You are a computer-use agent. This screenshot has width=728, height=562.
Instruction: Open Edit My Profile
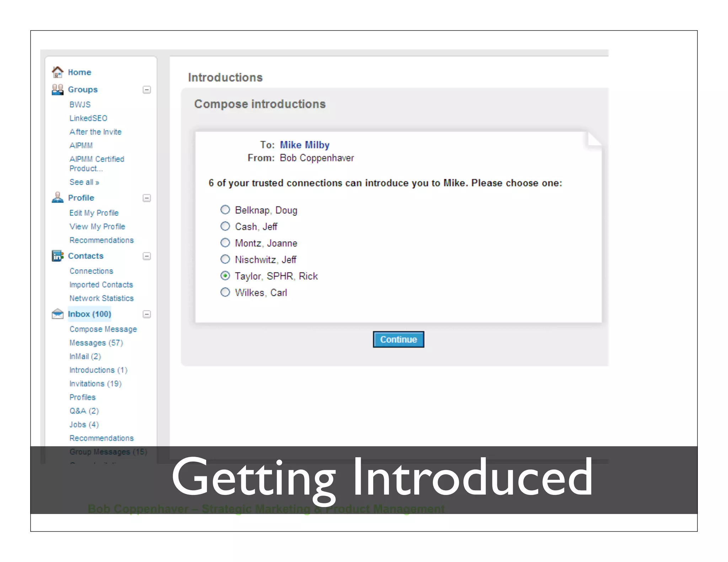(94, 213)
